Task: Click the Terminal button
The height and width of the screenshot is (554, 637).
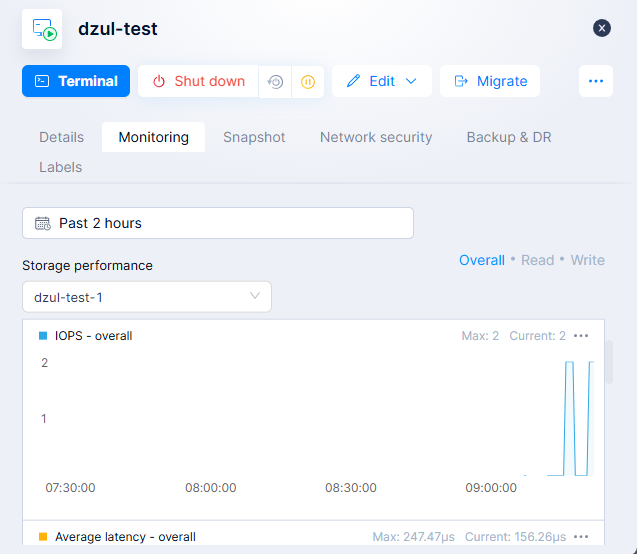Action: pos(76,81)
